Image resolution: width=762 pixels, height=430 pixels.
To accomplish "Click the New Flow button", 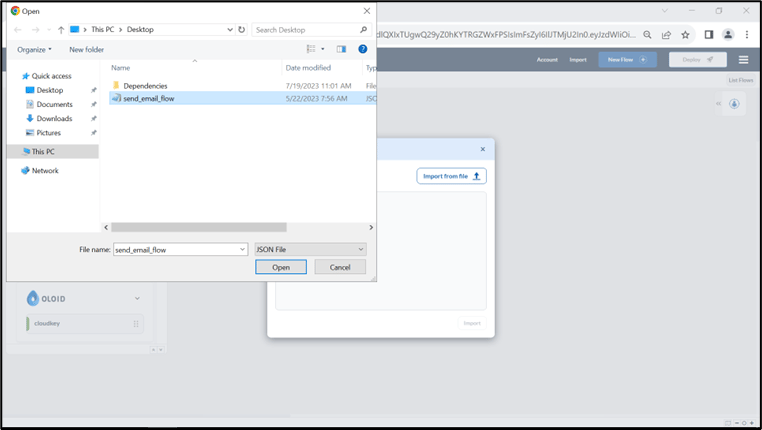I will point(627,60).
